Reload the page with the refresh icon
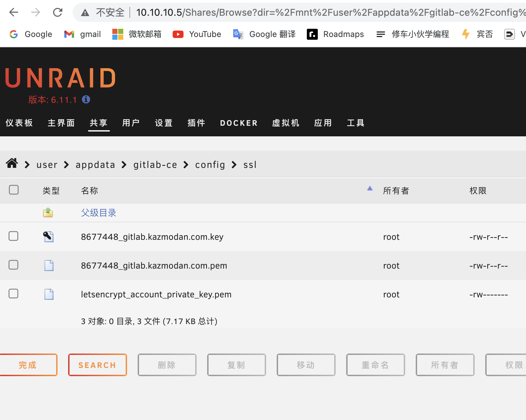 58,12
